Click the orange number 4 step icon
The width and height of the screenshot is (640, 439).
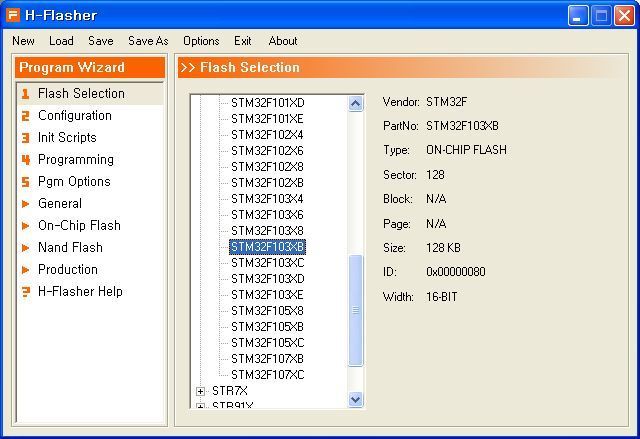click(26, 160)
